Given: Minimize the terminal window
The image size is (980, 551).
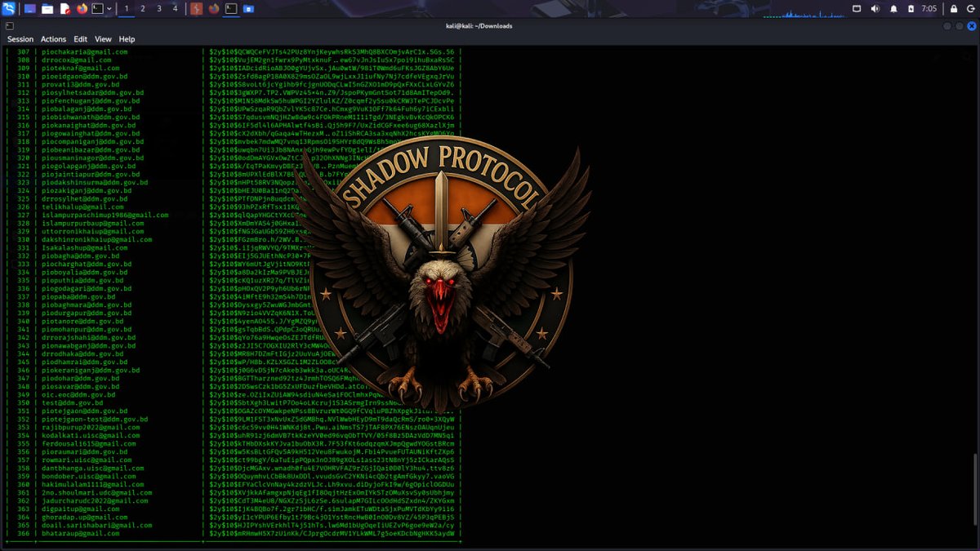Looking at the screenshot, I should point(947,26).
